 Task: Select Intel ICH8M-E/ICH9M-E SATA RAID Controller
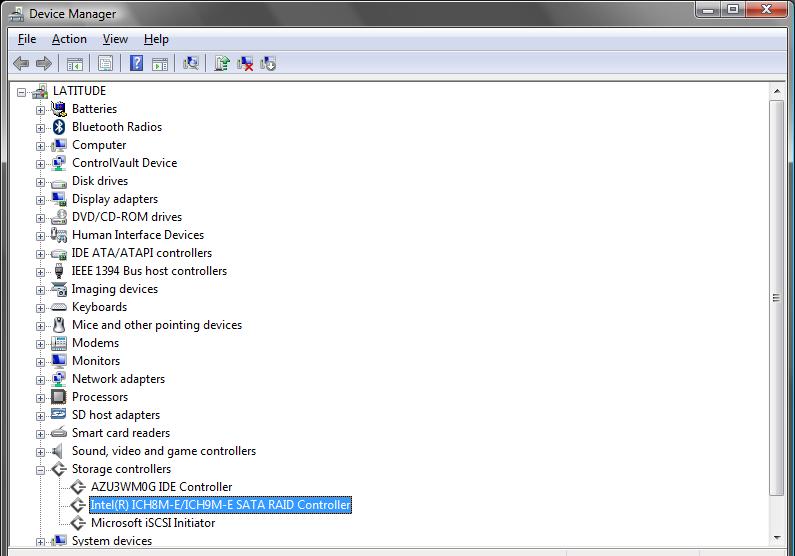pyautogui.click(x=220, y=505)
